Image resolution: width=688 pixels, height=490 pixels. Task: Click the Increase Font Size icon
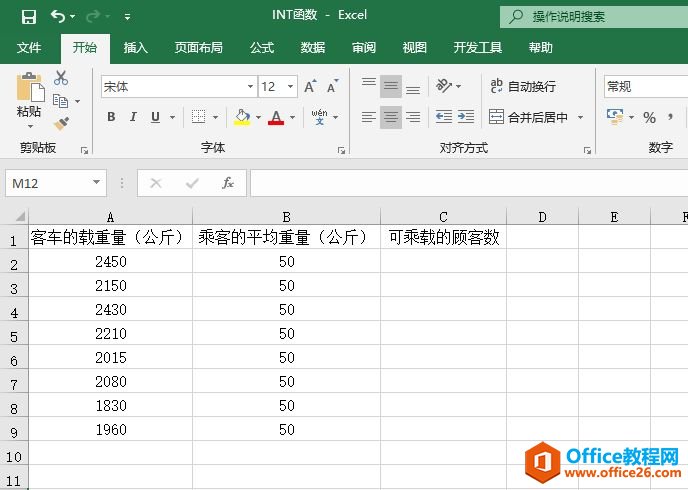coord(311,87)
